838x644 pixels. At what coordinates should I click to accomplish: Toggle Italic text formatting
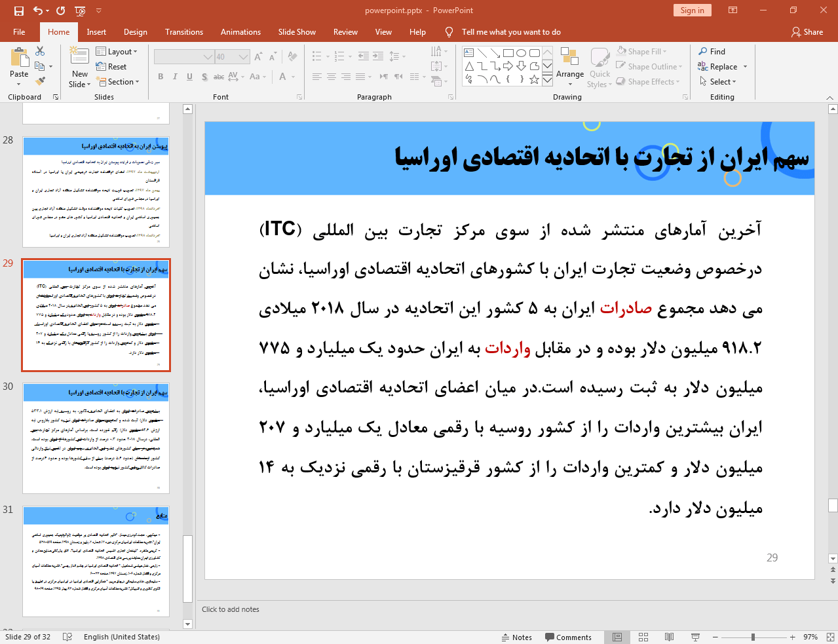pos(175,77)
